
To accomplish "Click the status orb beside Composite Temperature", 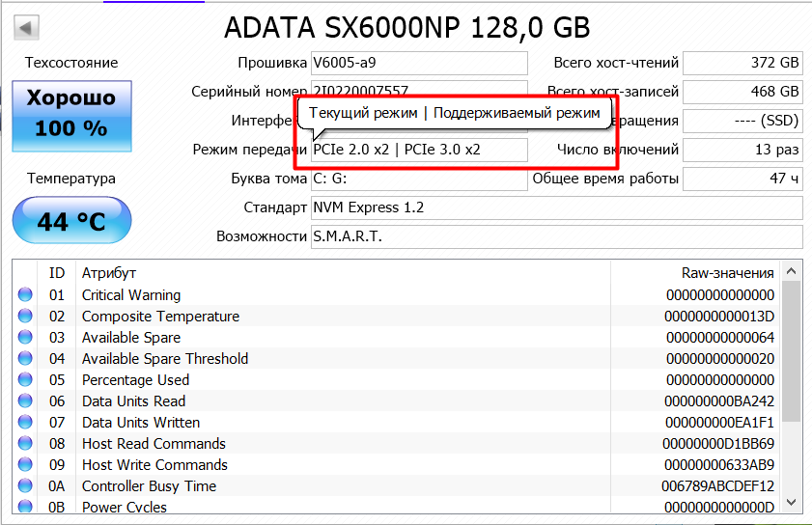I will [x=25, y=317].
